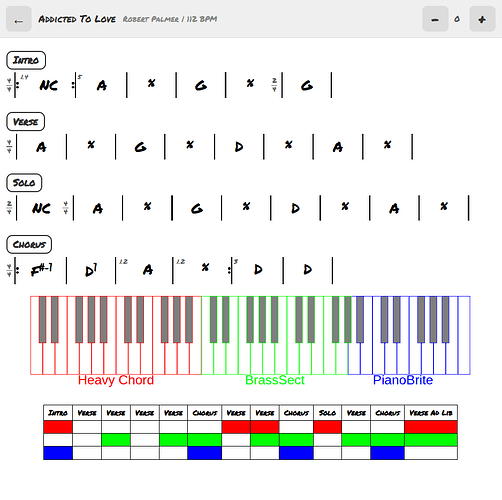Select the Intro column header in table
Viewport: 502px width, 500px height.
[58, 413]
